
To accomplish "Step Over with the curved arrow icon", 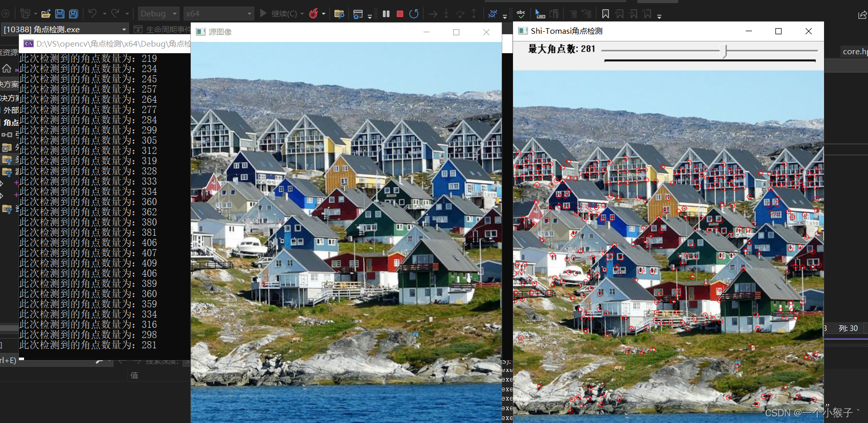I will click(x=460, y=14).
